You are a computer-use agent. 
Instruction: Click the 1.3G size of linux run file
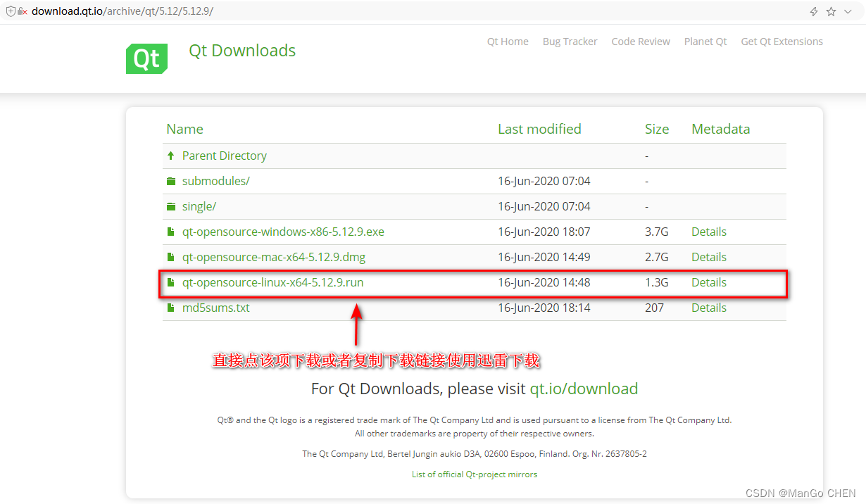pyautogui.click(x=656, y=282)
